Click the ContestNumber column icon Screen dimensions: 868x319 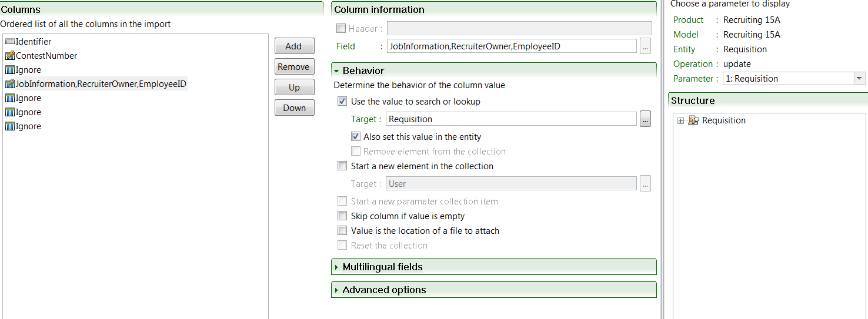[9, 56]
